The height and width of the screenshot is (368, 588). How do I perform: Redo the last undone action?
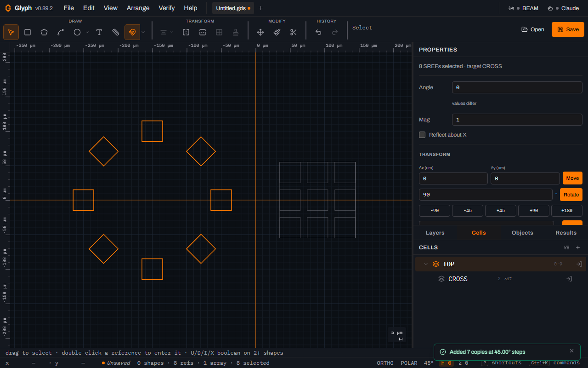click(335, 32)
